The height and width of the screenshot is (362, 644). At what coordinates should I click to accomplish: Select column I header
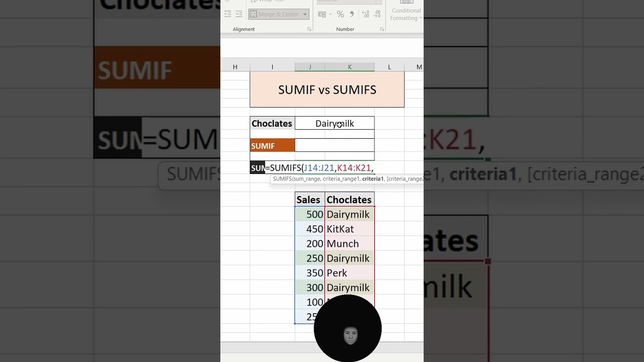[272, 67]
